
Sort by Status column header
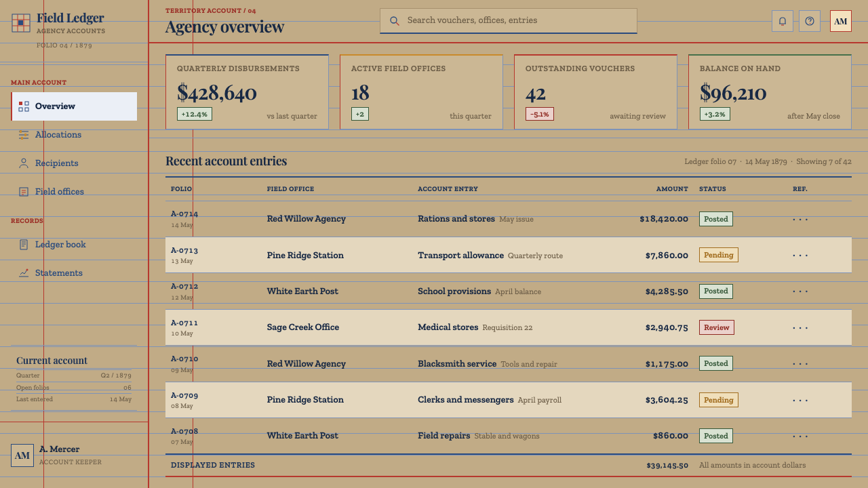(713, 189)
